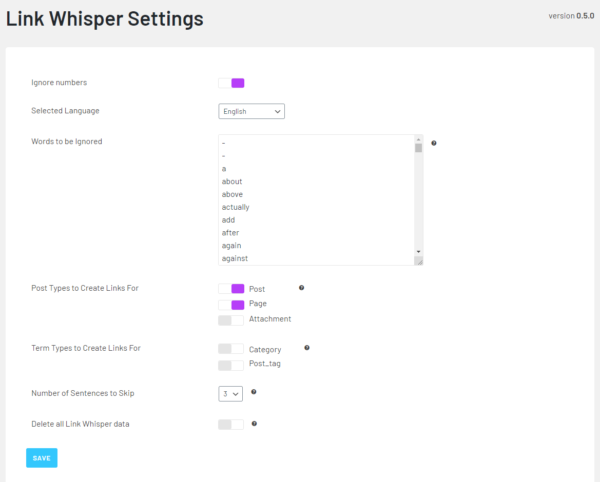600x482 pixels.
Task: Toggle Delete all Link Whisper data
Action: 231,424
